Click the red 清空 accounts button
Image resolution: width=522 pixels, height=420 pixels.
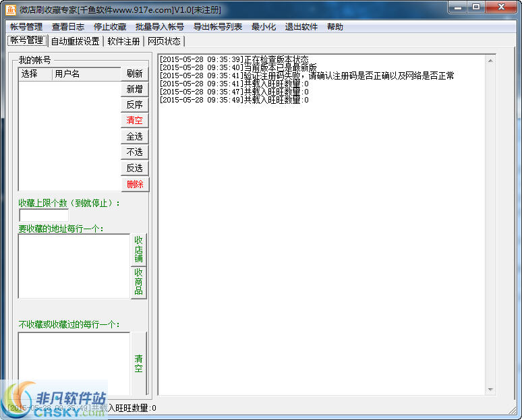[134, 121]
